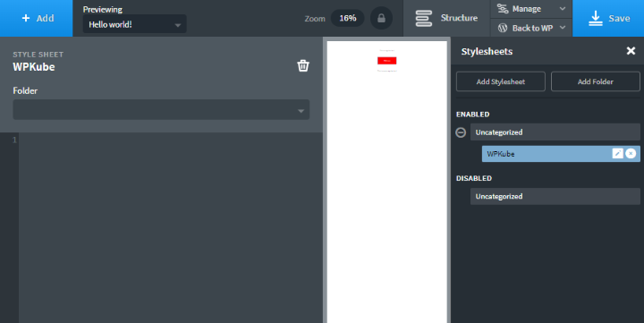The image size is (644, 323).
Task: Open the Folder dropdown
Action: click(x=161, y=110)
